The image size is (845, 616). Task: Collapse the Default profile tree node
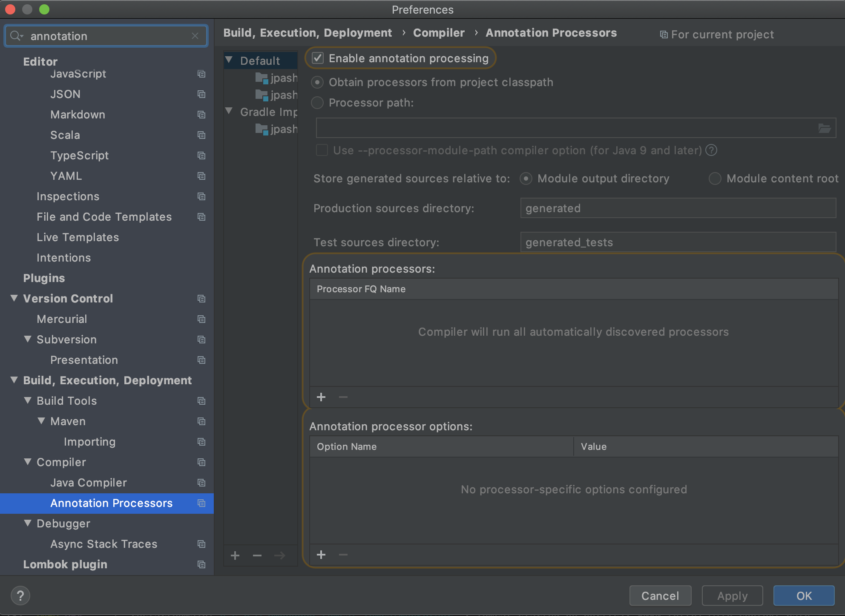[x=229, y=60]
